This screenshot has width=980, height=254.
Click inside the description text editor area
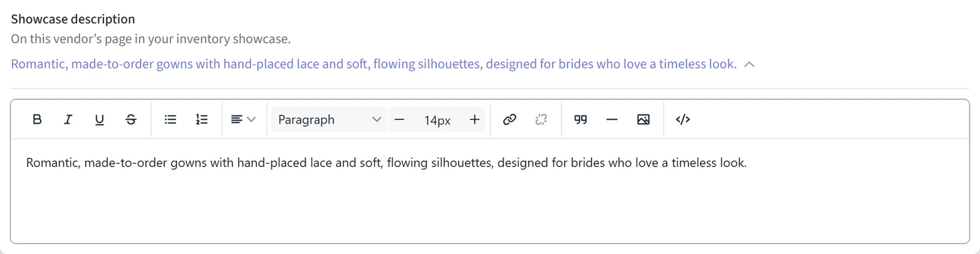490,190
